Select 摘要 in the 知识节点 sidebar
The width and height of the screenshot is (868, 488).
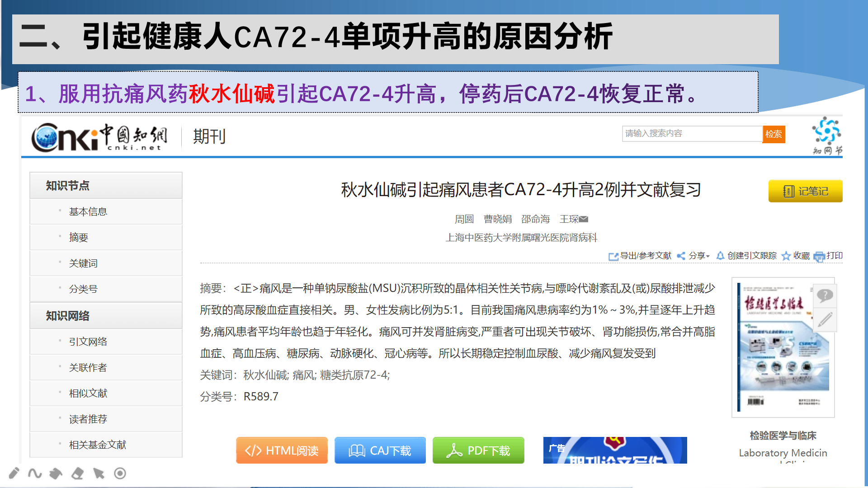click(x=78, y=237)
